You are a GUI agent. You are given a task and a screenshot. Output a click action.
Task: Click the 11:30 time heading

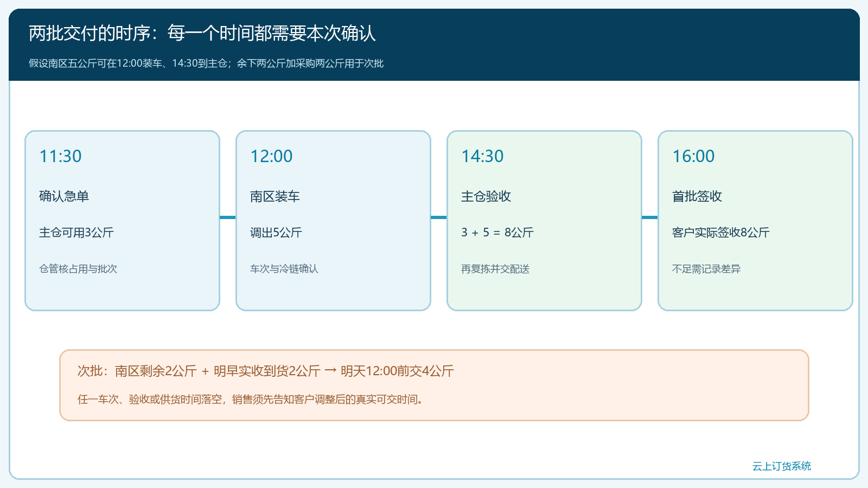click(x=60, y=156)
